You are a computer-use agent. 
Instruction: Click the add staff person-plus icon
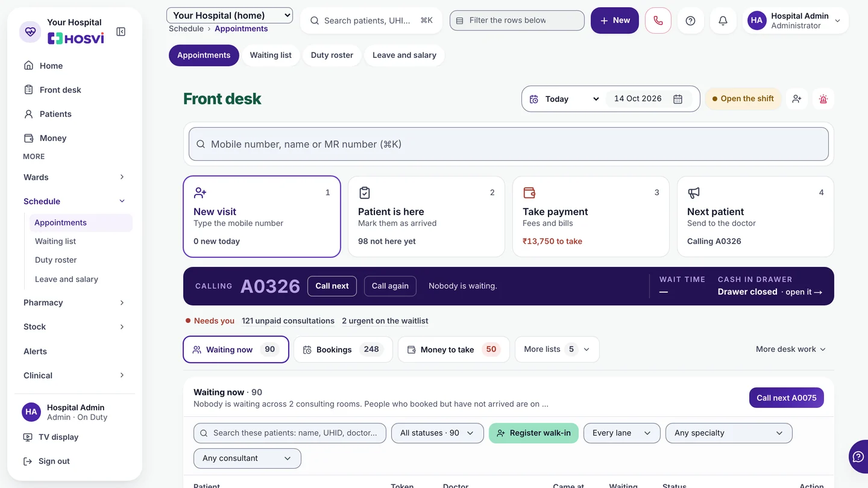[x=797, y=99]
